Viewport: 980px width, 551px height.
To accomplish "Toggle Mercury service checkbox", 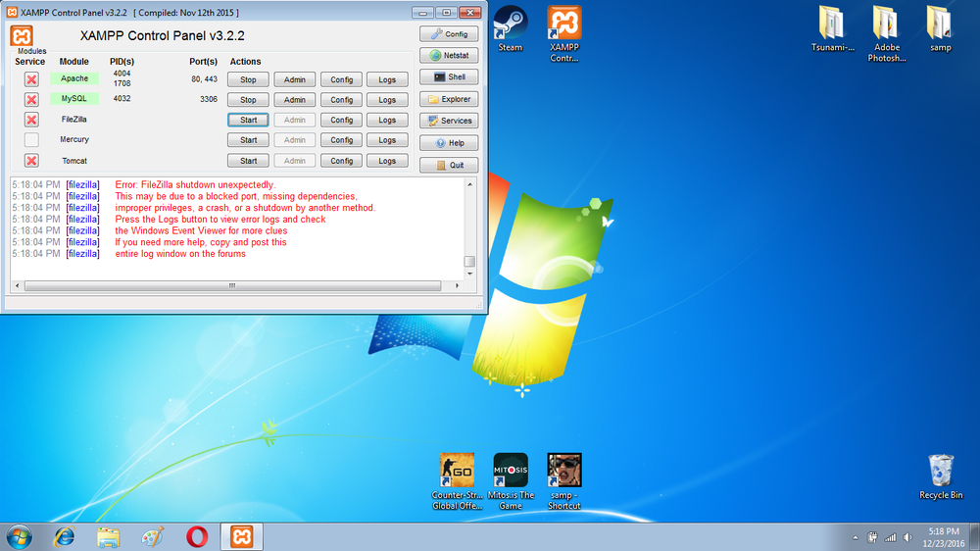I will click(31, 139).
